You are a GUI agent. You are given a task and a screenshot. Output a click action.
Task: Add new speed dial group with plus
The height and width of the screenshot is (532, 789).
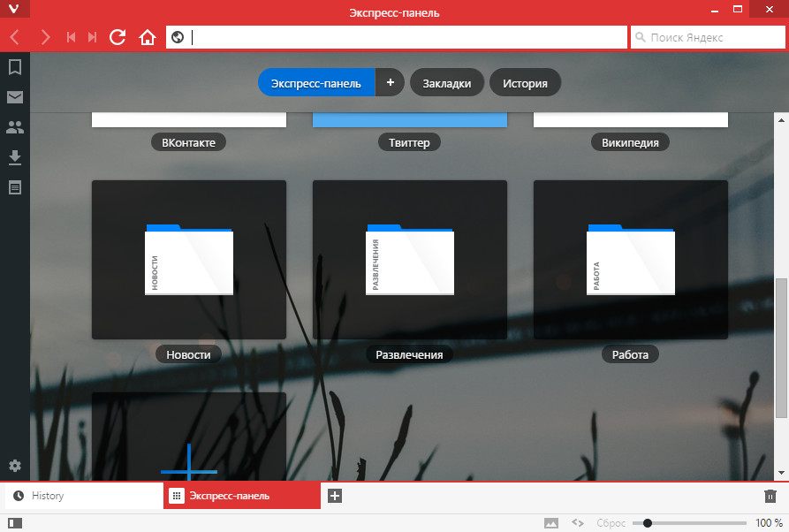coord(390,82)
